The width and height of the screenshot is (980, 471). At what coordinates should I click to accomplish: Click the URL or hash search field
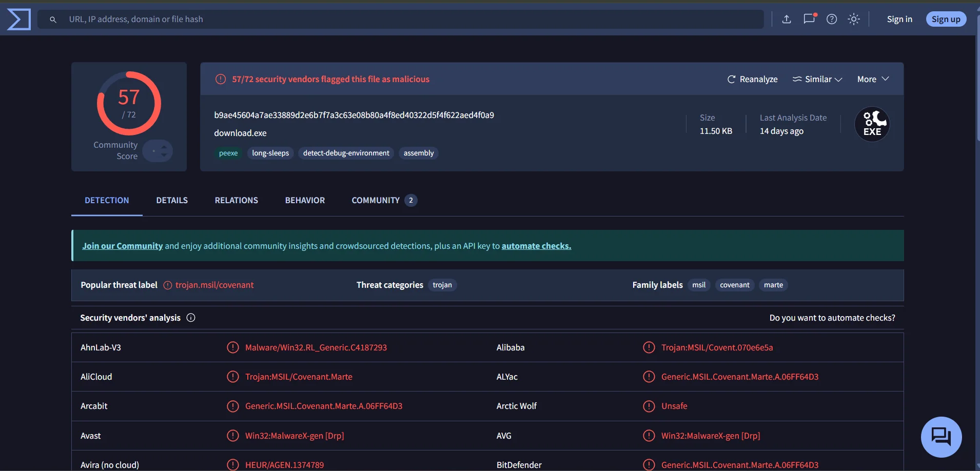pos(410,19)
